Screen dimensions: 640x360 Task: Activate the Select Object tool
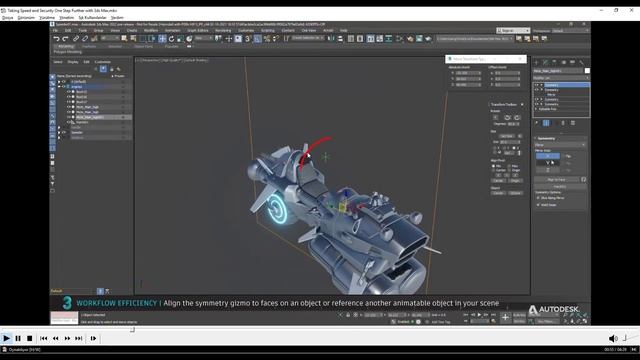(x=124, y=39)
